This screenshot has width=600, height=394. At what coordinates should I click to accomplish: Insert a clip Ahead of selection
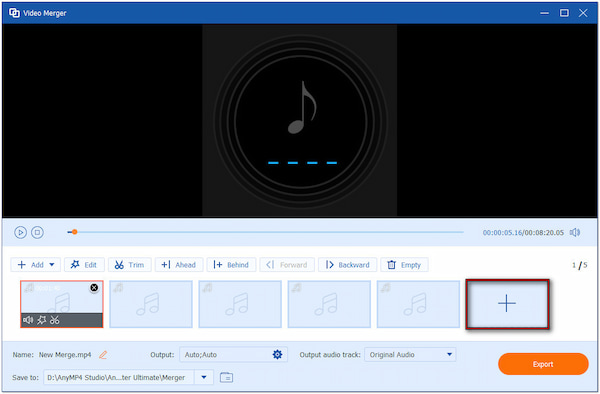(179, 265)
